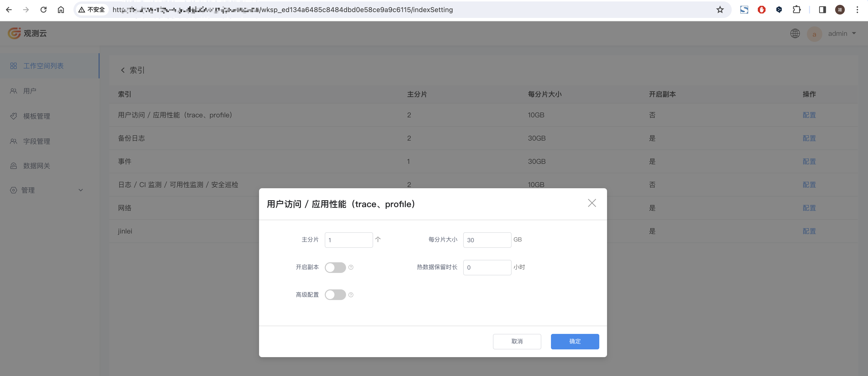868x376 pixels.
Task: Select the 网络 index name
Action: 125,208
